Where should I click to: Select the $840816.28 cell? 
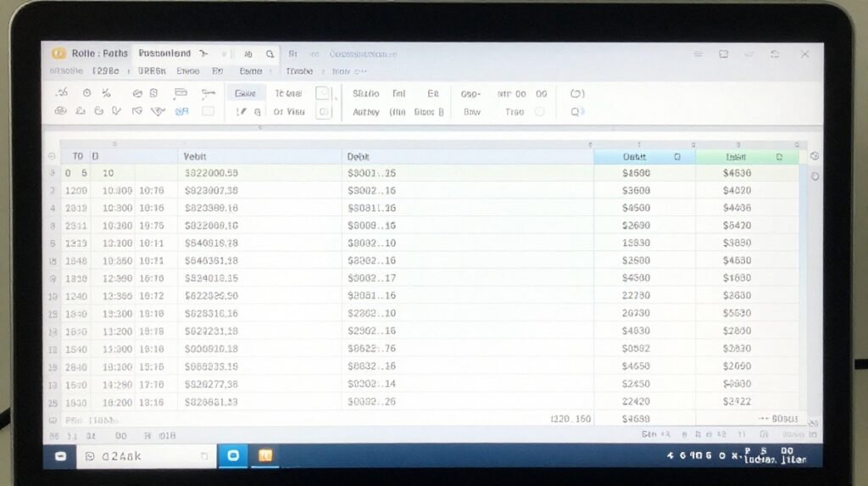pos(259,243)
